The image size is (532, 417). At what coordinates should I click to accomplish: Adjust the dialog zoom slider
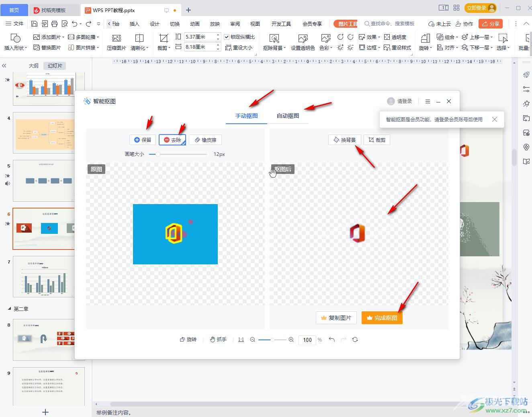coord(272,339)
